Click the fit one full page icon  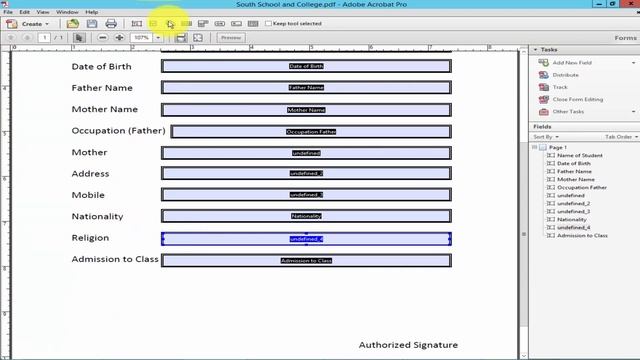point(198,38)
